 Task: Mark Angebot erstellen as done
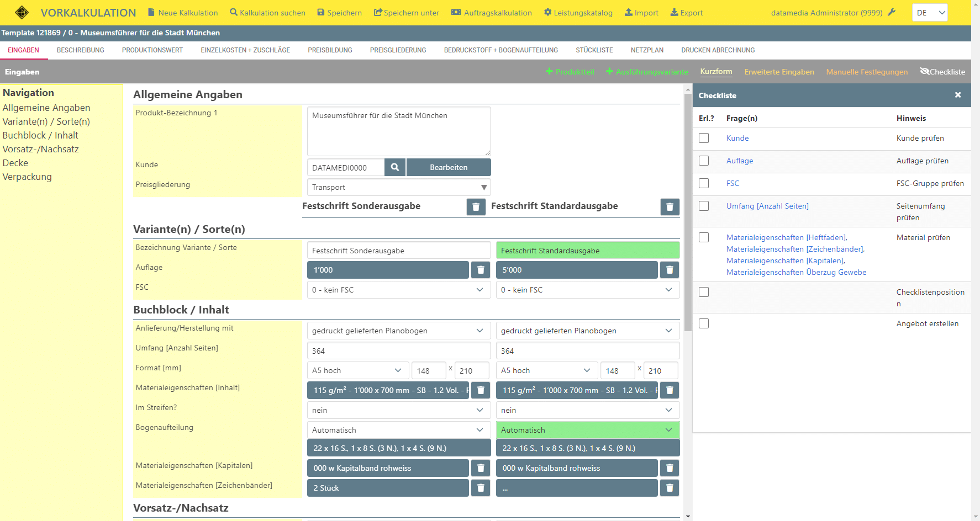[x=704, y=323]
